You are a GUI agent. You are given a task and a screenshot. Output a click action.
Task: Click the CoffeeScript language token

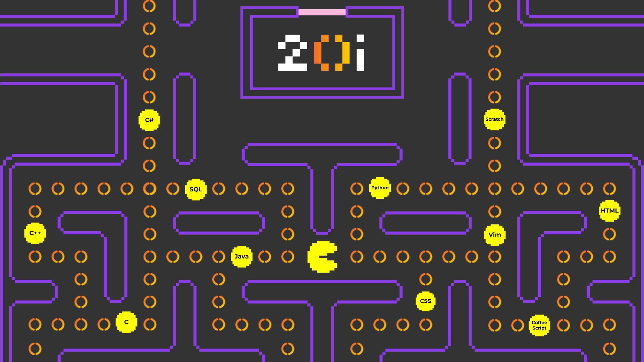(540, 325)
